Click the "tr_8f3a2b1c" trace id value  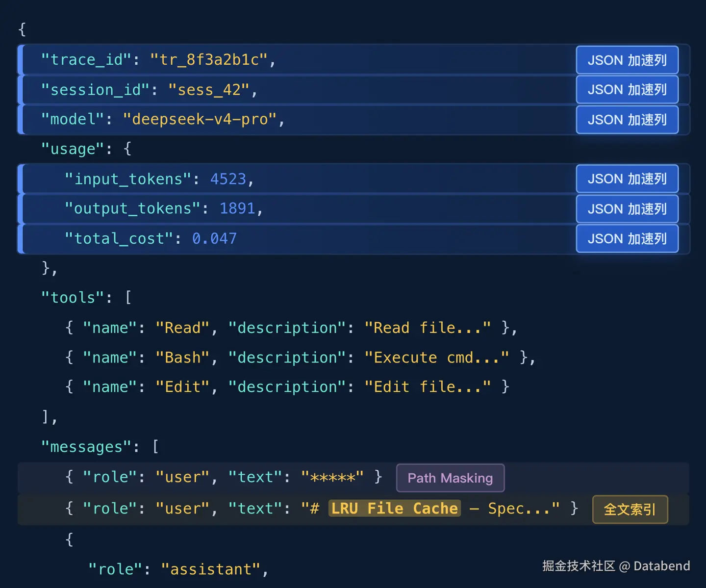coord(209,59)
